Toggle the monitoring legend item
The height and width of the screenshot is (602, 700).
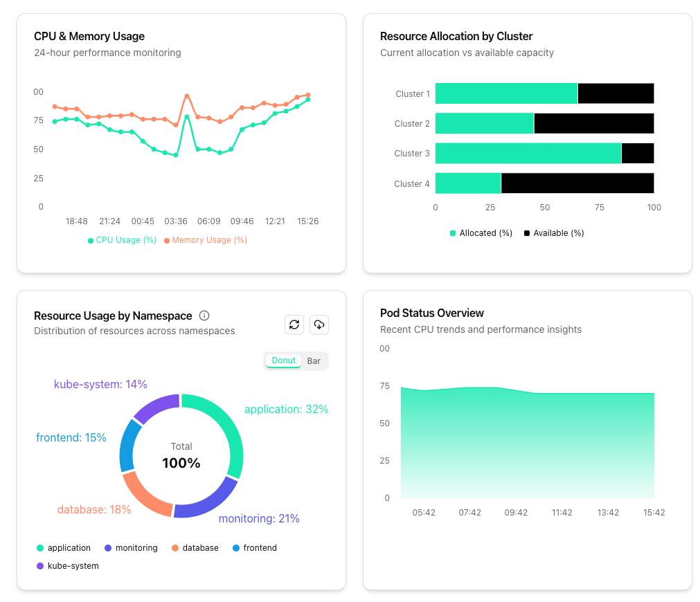[x=131, y=548]
